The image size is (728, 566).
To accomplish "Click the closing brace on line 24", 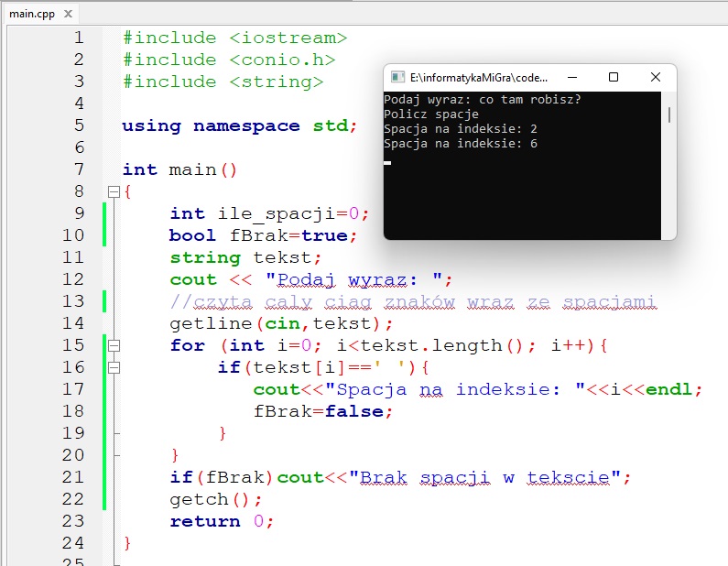I will click(127, 543).
